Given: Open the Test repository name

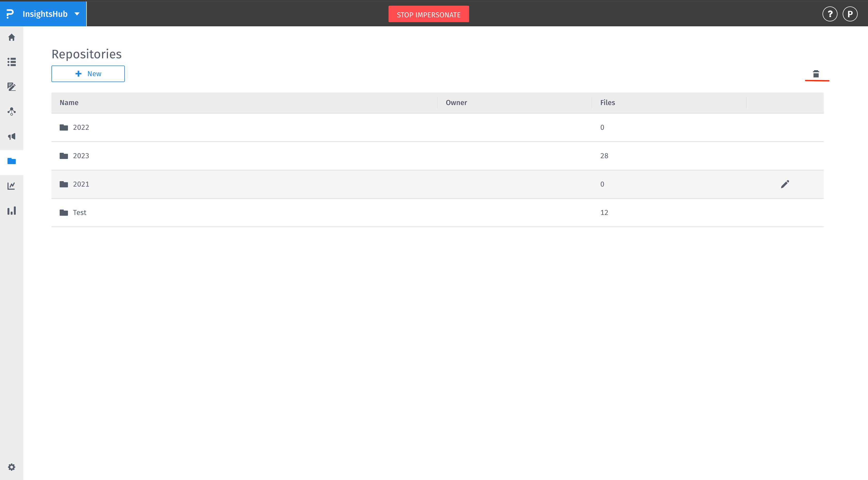Looking at the screenshot, I should click(x=80, y=213).
